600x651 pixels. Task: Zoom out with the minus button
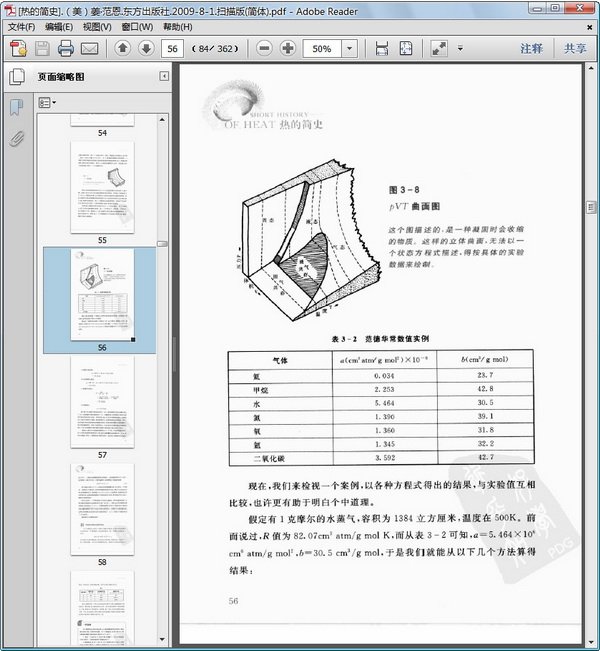pos(264,49)
